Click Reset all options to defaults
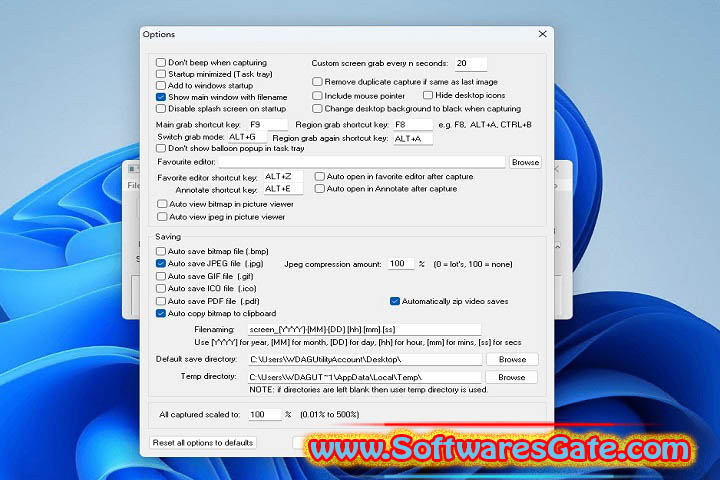Viewport: 720px width, 480px height. (x=203, y=443)
